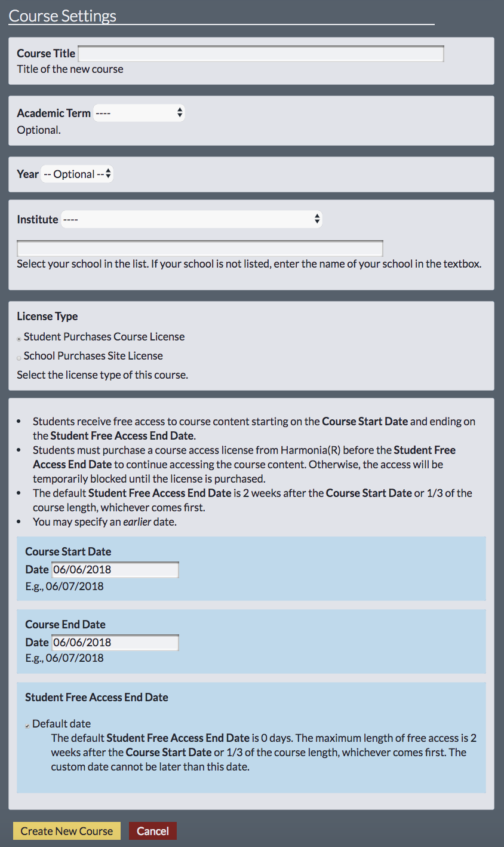Click the school name textbox under Institute
Image resolution: width=504 pixels, height=847 pixels.
199,248
